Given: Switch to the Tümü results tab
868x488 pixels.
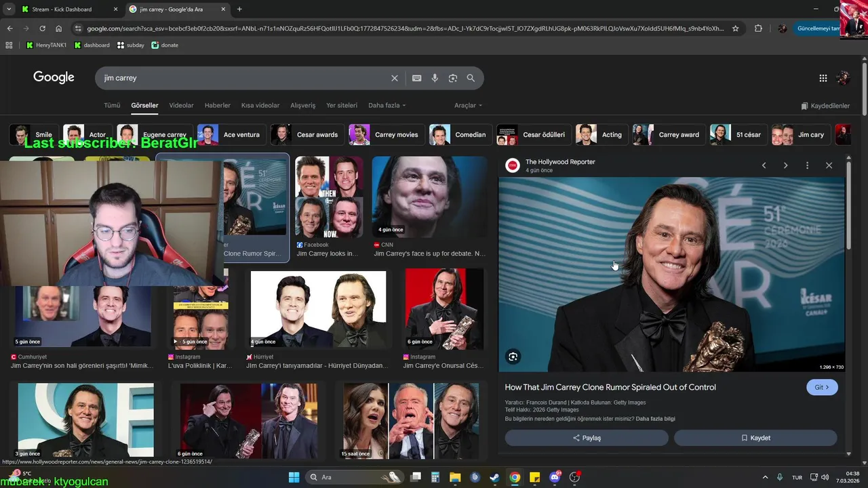Looking at the screenshot, I should [x=112, y=106].
